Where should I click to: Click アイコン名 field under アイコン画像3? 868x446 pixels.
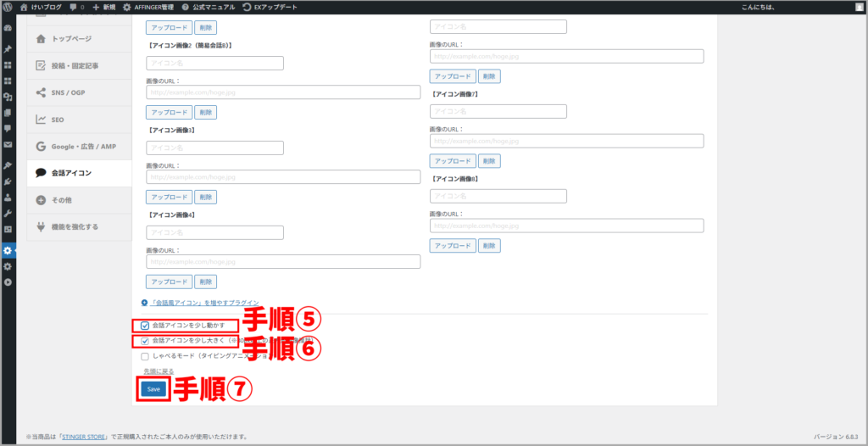click(x=214, y=148)
